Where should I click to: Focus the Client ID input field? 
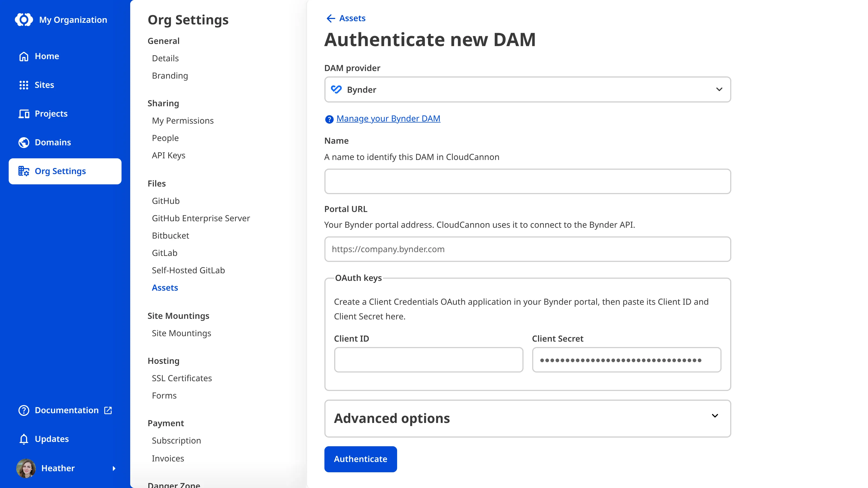429,360
